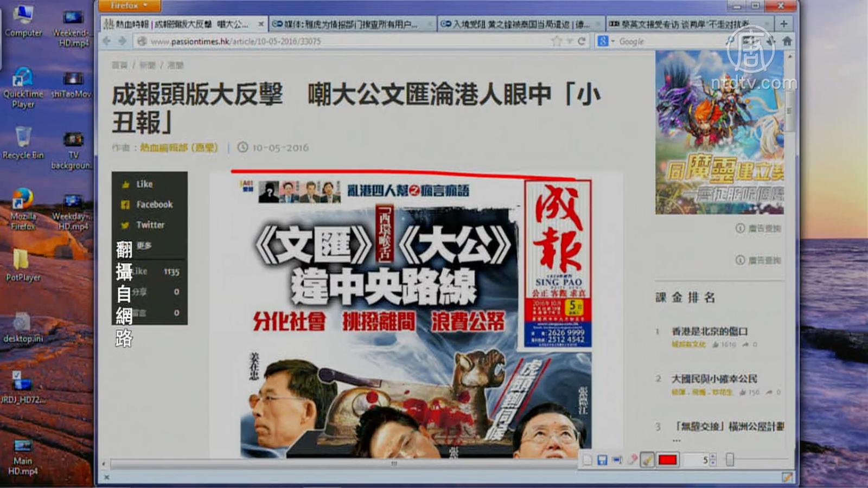Screen dimensions: 868x488
Task: Open the red color swatch picker
Action: [667, 460]
